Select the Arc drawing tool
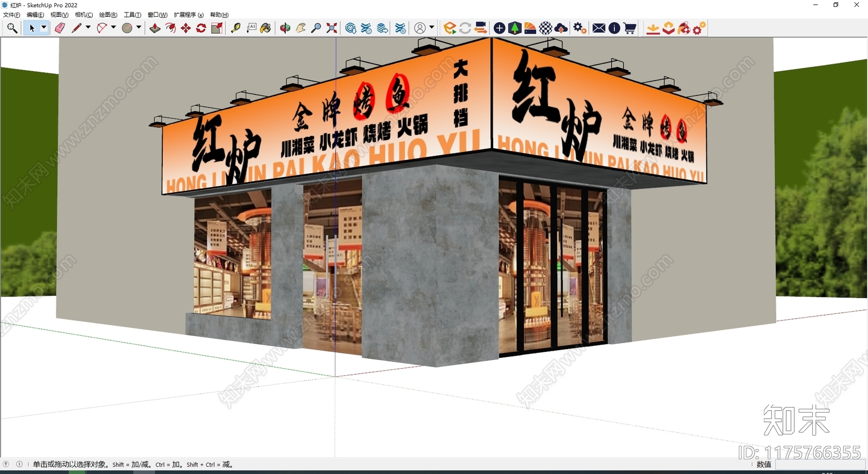Viewport: 868px width, 474px height. 101,28
